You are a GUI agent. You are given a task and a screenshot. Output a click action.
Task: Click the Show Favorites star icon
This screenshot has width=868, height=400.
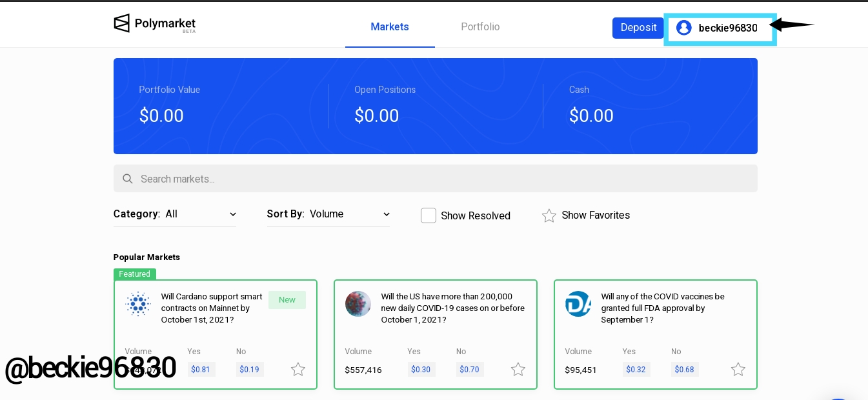tap(549, 215)
